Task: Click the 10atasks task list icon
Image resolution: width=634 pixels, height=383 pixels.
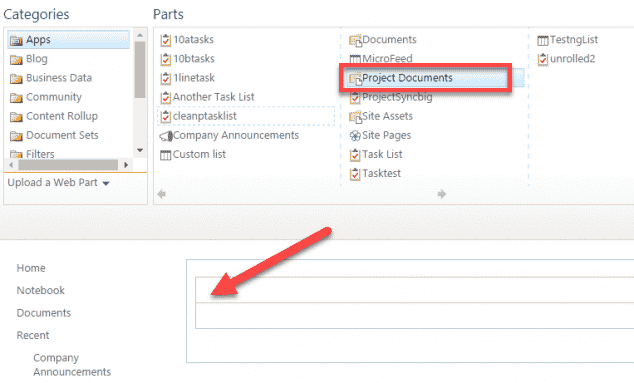Action: (165, 40)
